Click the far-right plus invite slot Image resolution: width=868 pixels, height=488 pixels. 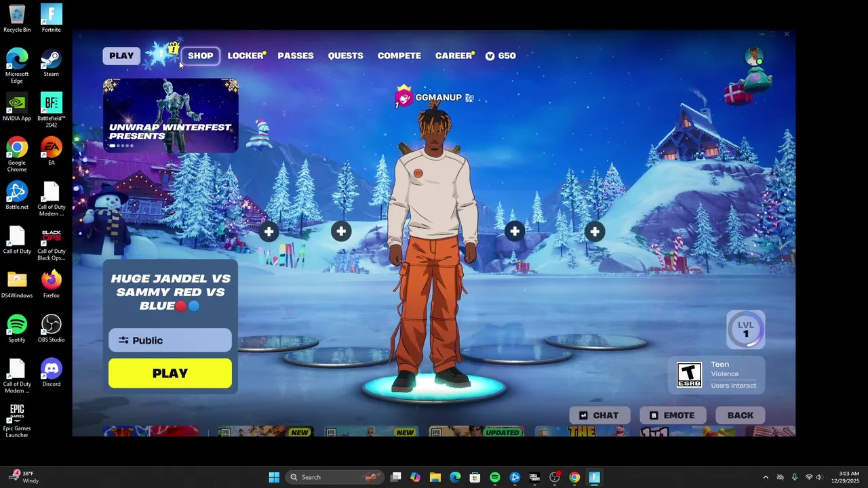595,232
